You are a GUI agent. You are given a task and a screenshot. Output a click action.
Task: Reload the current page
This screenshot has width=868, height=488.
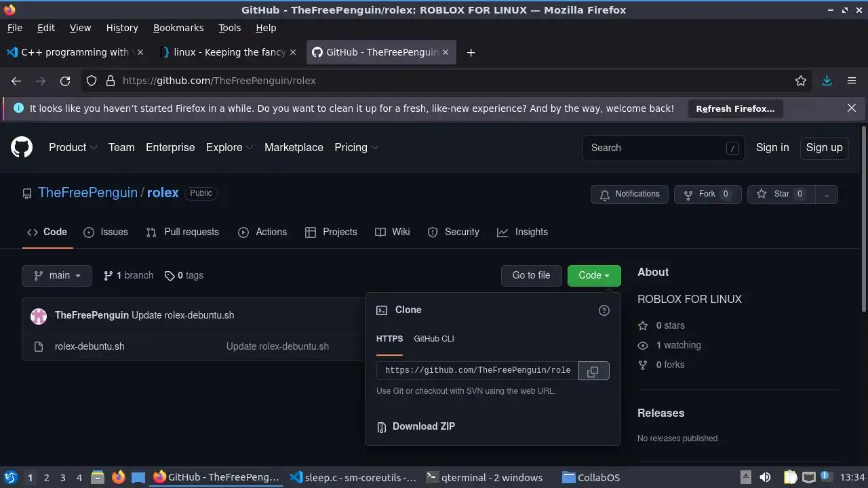(x=65, y=81)
